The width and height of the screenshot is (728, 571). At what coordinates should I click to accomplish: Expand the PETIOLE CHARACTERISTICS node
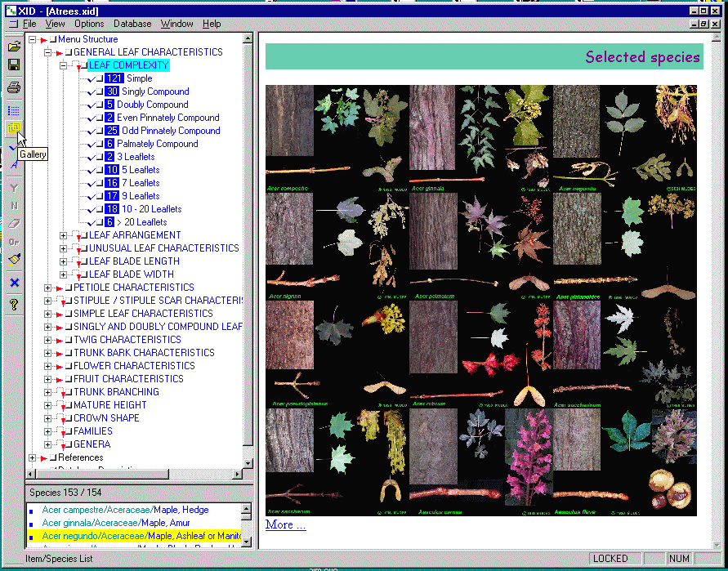[48, 288]
